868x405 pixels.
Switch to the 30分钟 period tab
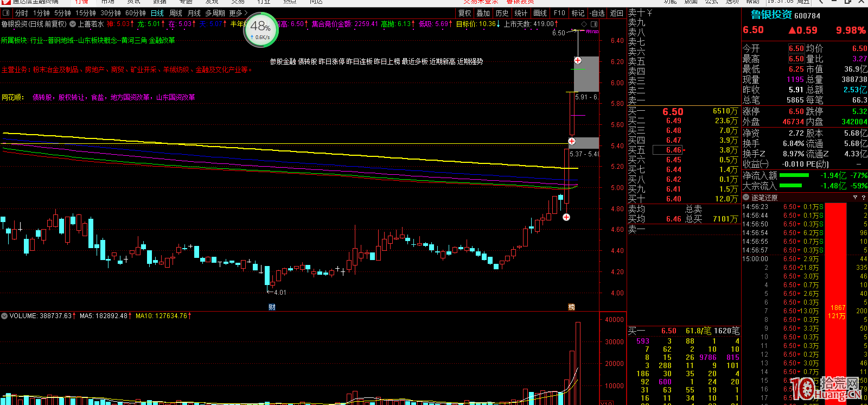(110, 13)
